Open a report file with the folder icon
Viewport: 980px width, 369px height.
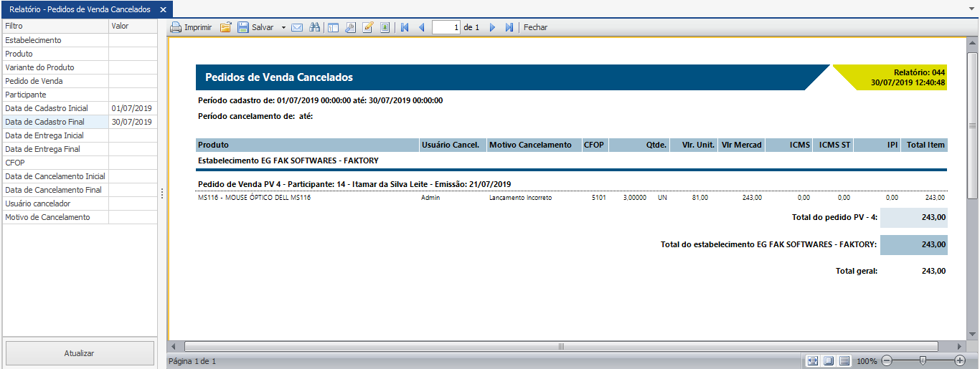pos(225,27)
